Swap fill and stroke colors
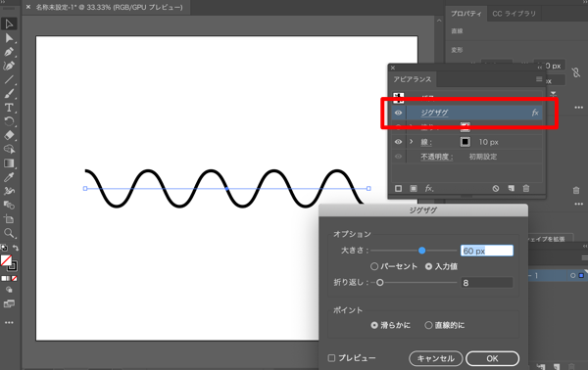This screenshot has height=370, width=588. click(x=16, y=248)
